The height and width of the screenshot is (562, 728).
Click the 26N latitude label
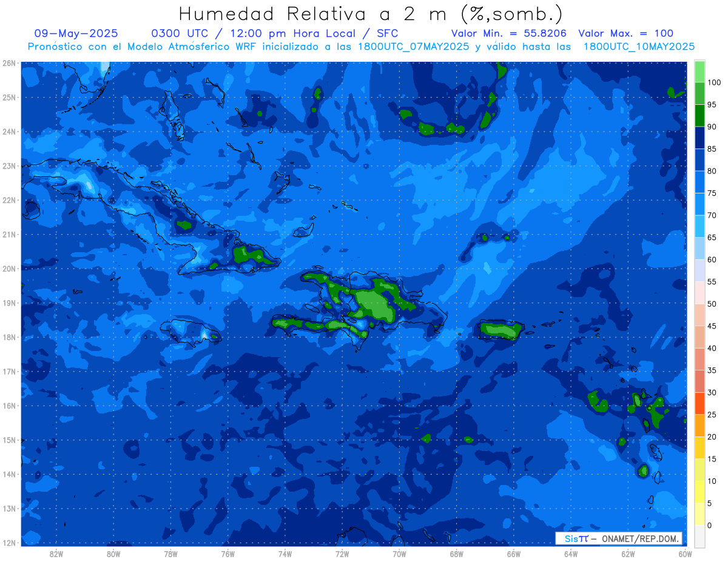[9, 63]
